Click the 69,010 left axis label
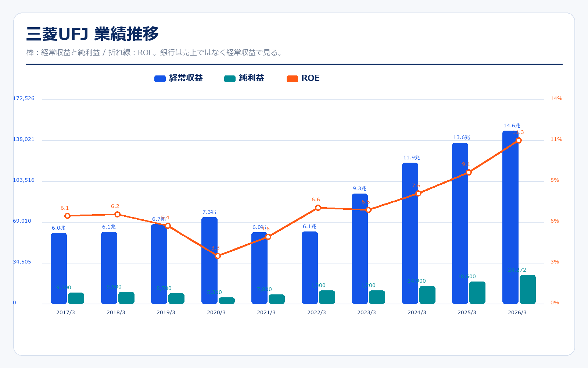This screenshot has width=588, height=368. (22, 221)
